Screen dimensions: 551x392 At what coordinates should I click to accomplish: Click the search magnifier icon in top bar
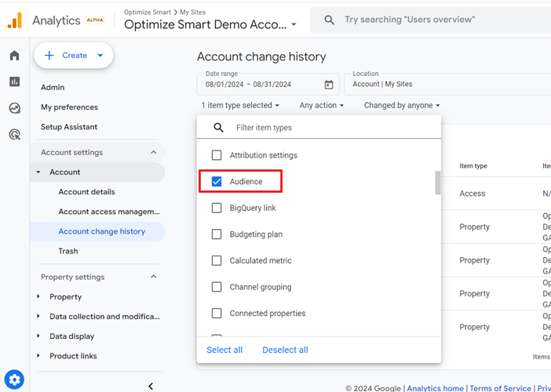329,20
